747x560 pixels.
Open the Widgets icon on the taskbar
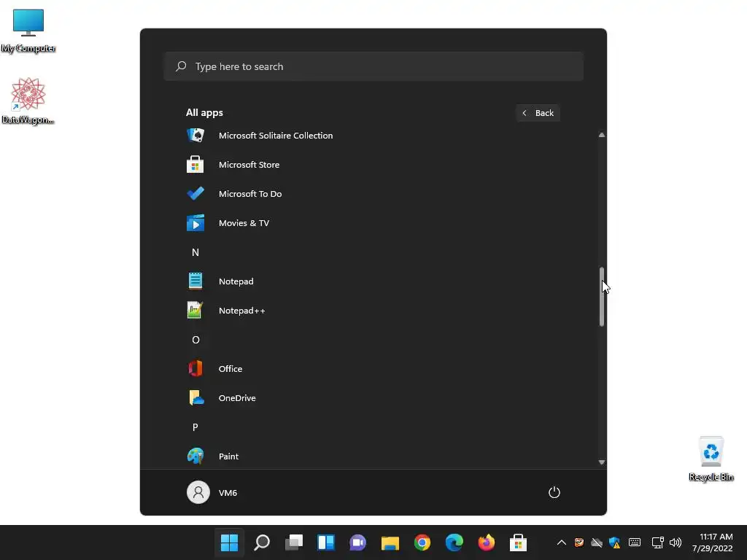[x=326, y=542]
